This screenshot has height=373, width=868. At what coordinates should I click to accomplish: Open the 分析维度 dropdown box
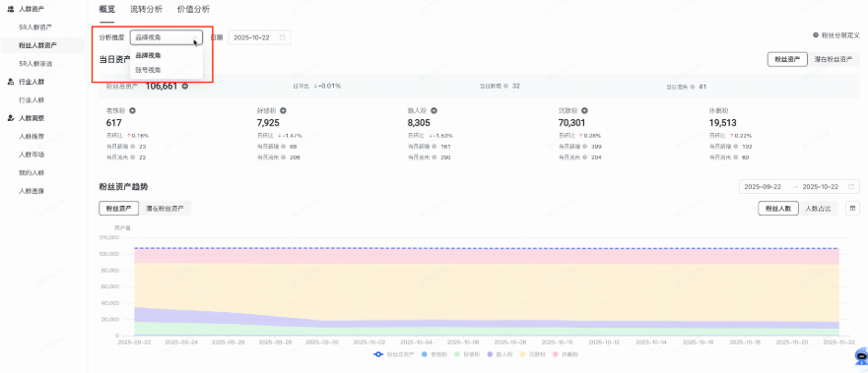click(167, 37)
